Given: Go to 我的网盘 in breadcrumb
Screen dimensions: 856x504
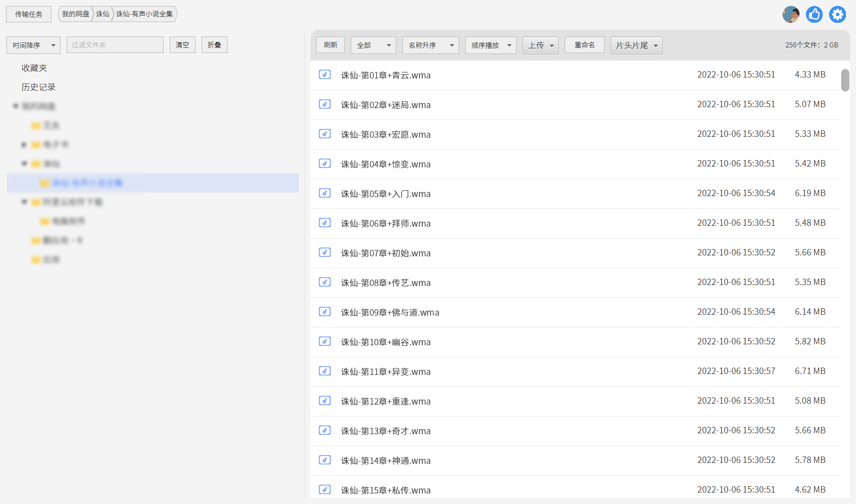Looking at the screenshot, I should coord(76,14).
